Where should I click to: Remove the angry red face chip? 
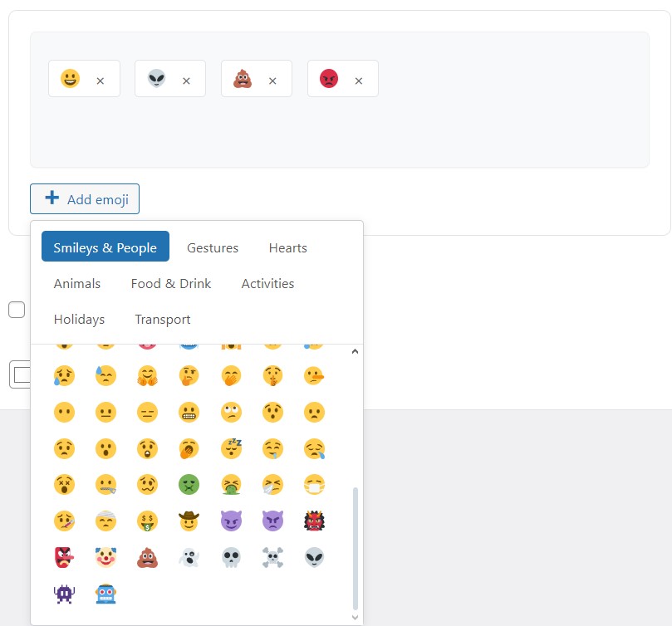[359, 81]
